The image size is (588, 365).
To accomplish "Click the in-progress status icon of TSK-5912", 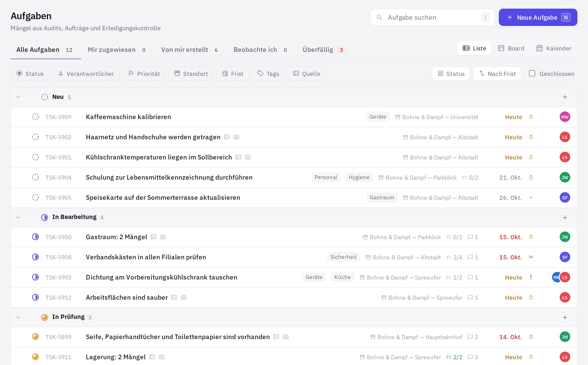I will click(35, 298).
